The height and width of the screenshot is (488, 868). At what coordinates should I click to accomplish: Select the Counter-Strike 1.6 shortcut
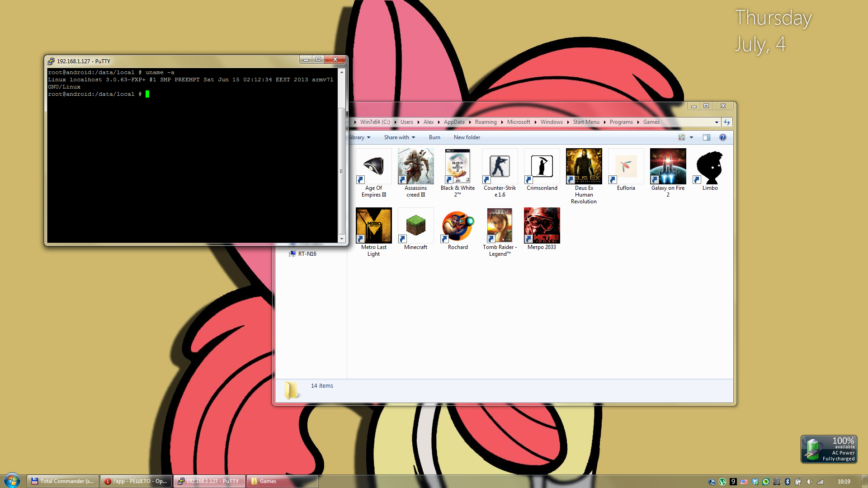pos(500,173)
